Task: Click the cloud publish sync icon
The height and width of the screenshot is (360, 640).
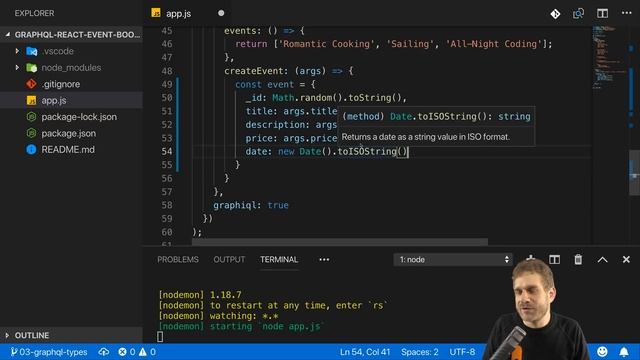Action: [104, 352]
